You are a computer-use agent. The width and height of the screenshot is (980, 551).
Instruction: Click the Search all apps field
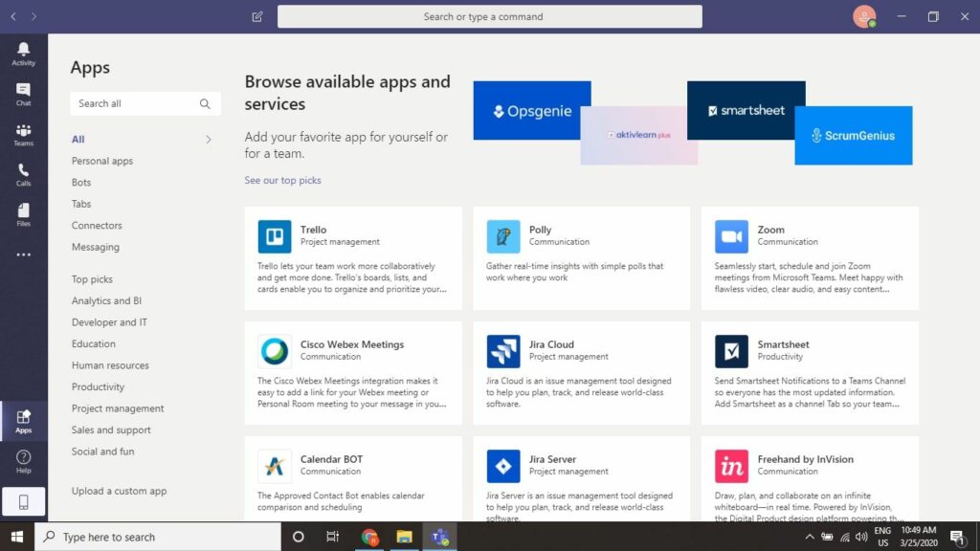[x=145, y=103]
